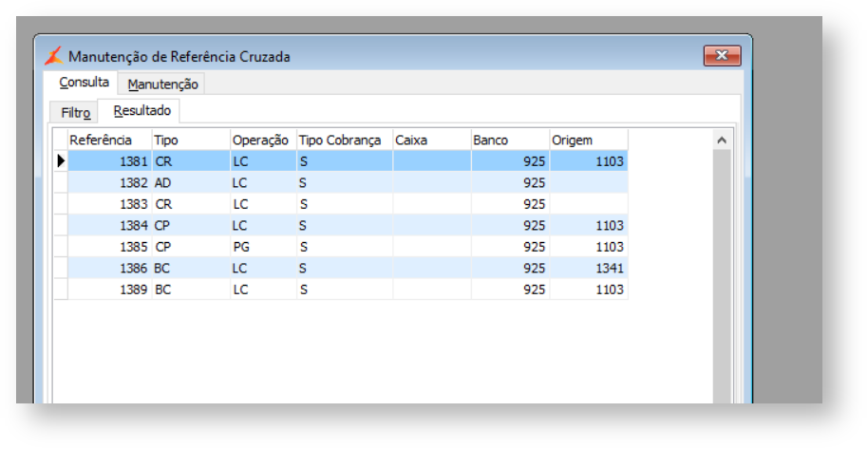Select reference cell 1381
This screenshot has width=868, height=449.
pyautogui.click(x=109, y=161)
